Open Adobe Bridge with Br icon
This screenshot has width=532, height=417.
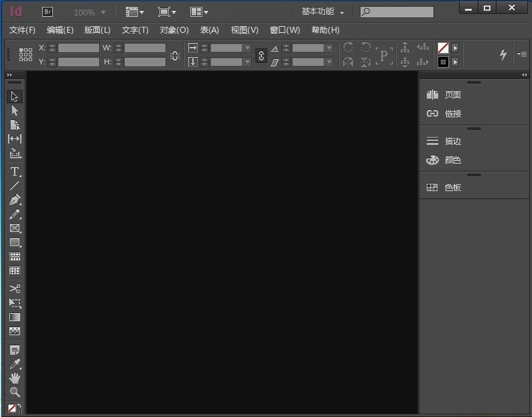point(48,12)
